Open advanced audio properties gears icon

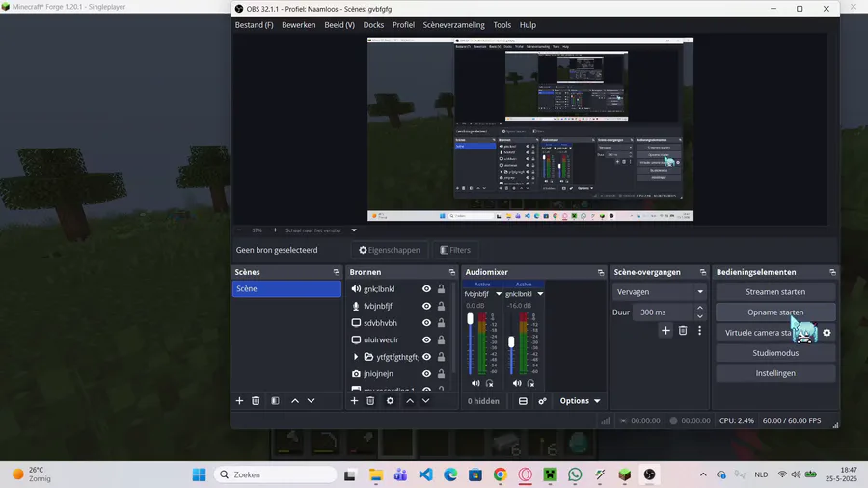point(542,401)
